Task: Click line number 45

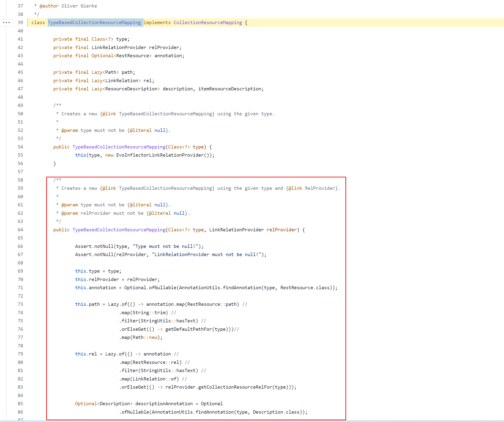Action: 20,72
